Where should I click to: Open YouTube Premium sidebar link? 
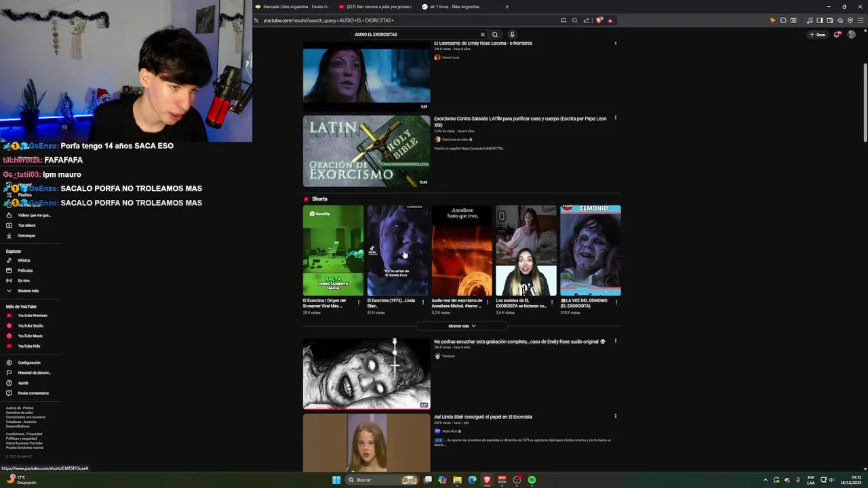pos(32,316)
